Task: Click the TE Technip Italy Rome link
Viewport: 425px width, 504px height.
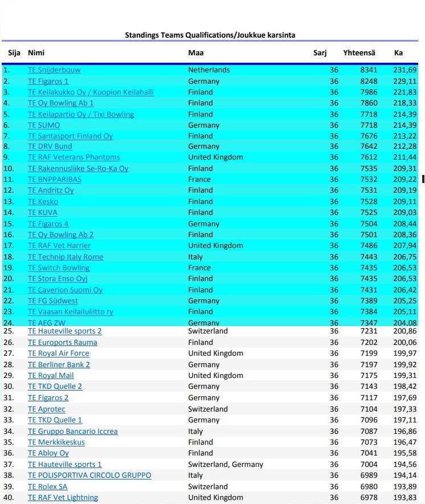Action: pyautogui.click(x=66, y=257)
